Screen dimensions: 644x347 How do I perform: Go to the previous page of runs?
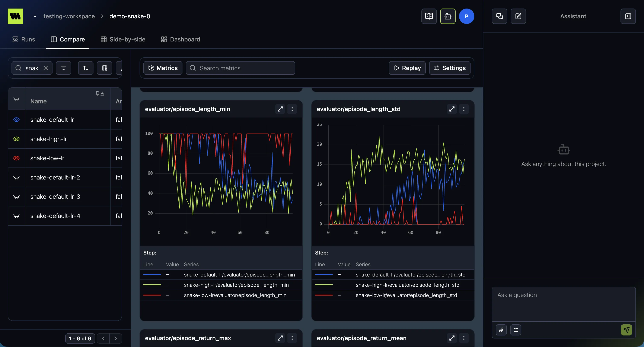tap(103, 338)
